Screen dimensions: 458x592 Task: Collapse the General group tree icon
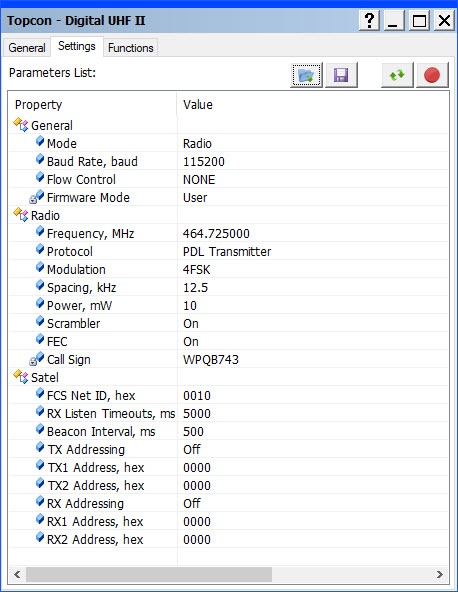pyautogui.click(x=20, y=124)
